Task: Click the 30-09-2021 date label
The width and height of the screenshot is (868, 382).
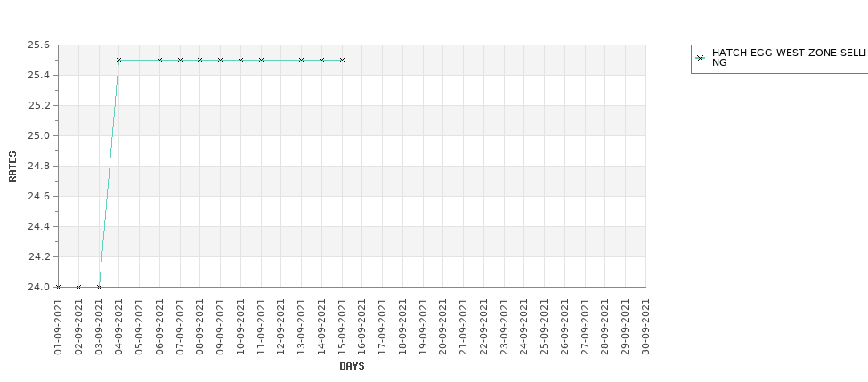Action: [x=645, y=327]
